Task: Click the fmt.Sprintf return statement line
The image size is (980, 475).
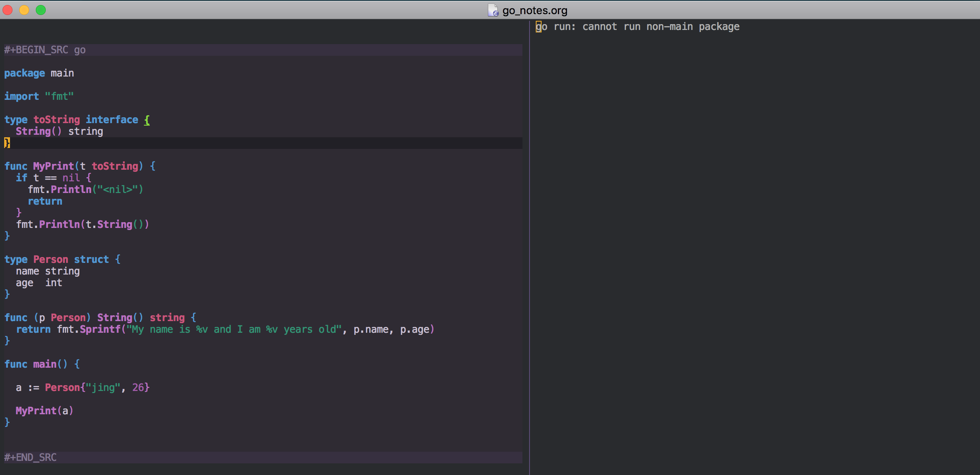Action: coord(225,329)
